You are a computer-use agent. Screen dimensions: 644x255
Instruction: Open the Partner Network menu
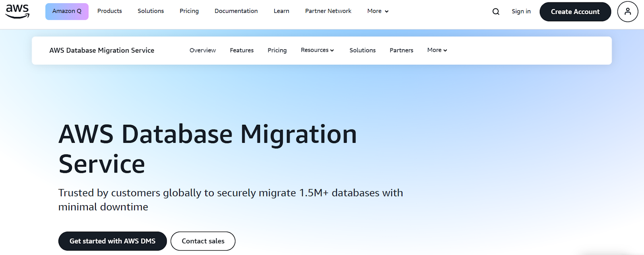click(x=328, y=11)
